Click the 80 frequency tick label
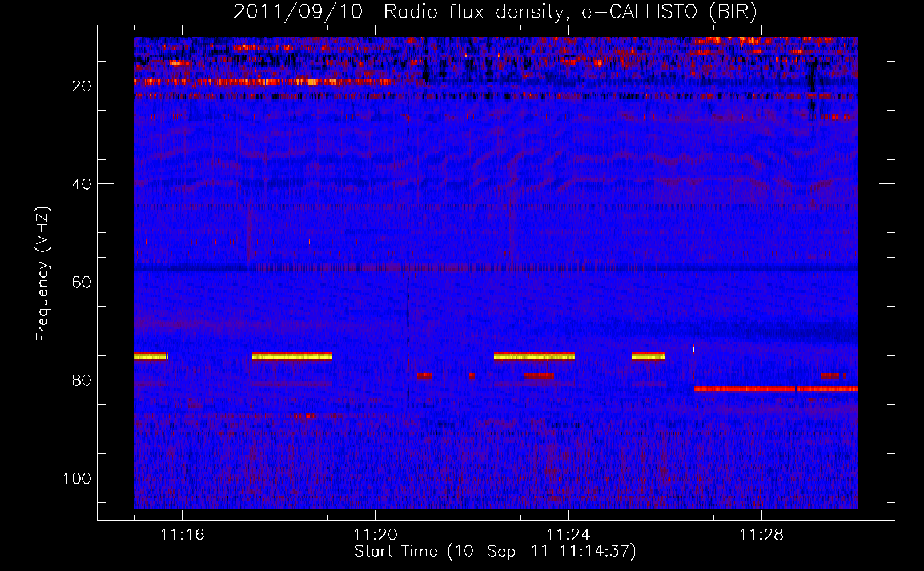Viewport: 924px width, 571px height. coord(82,380)
